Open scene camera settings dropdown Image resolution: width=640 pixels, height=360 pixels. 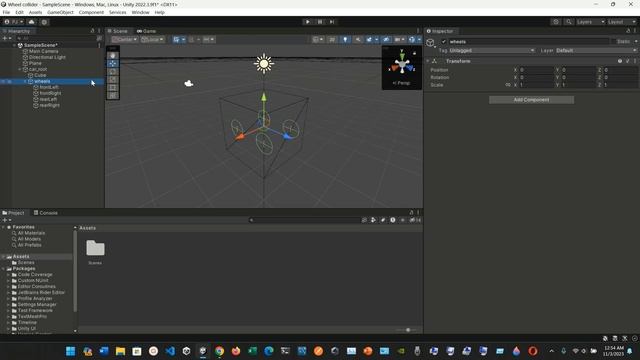399,40
